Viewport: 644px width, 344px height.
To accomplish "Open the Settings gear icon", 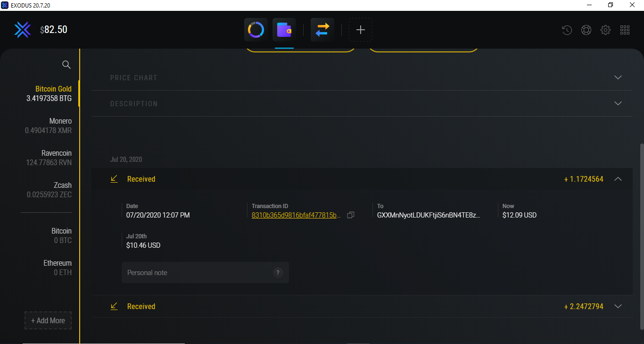I will [605, 30].
